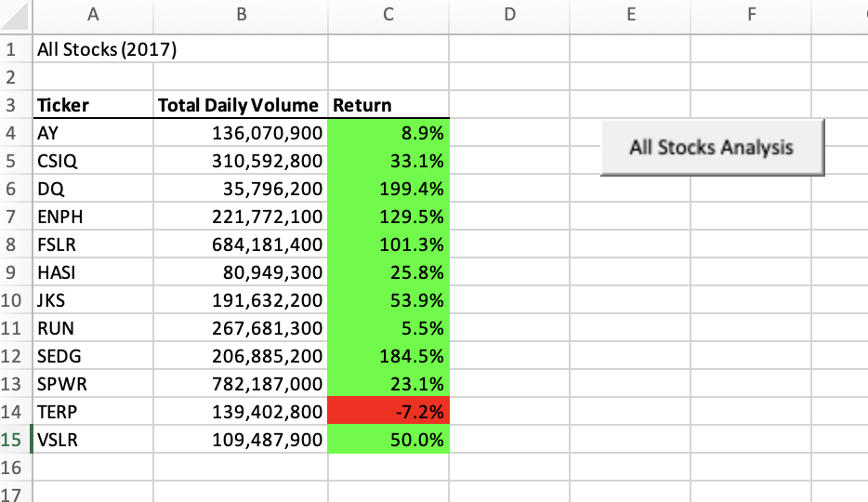Select the green 184.5% return cell
The width and height of the screenshot is (868, 502).
coord(388,356)
